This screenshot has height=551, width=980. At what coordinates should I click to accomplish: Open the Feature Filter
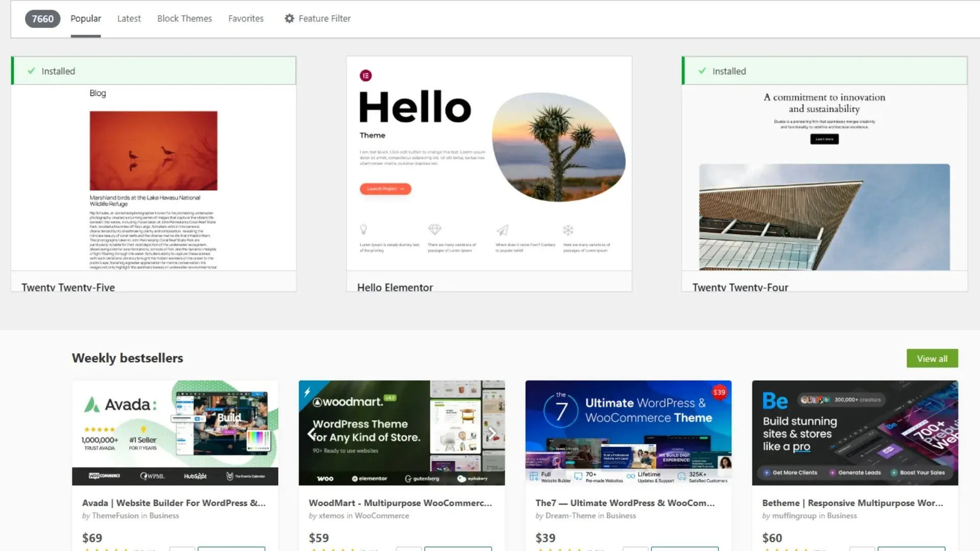tap(325, 18)
